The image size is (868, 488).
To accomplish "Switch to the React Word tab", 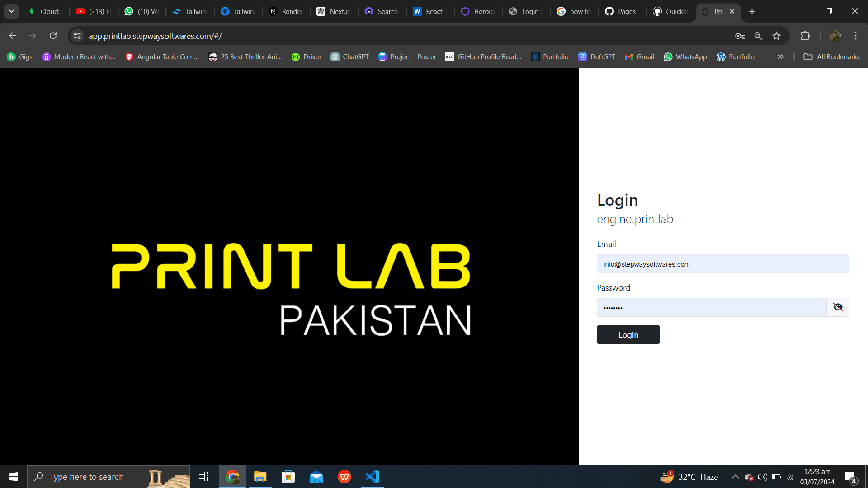I will click(x=431, y=11).
